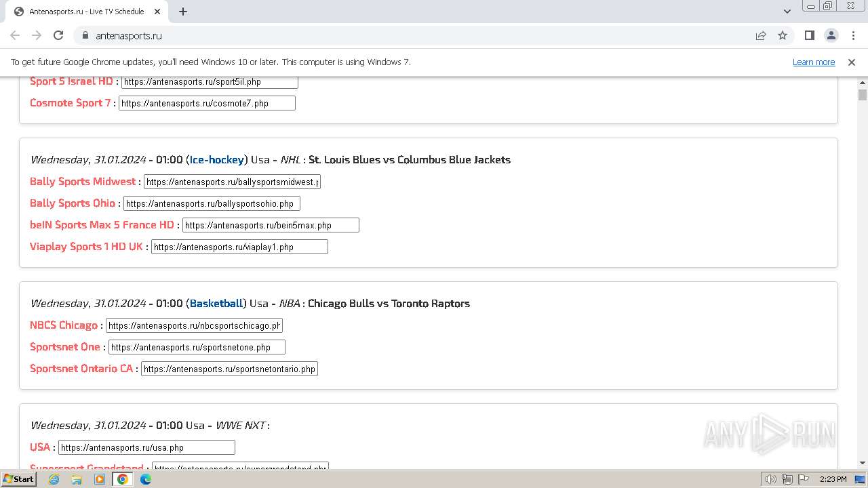Click the system tray volume speaker icon
868x488 pixels.
[x=771, y=479]
